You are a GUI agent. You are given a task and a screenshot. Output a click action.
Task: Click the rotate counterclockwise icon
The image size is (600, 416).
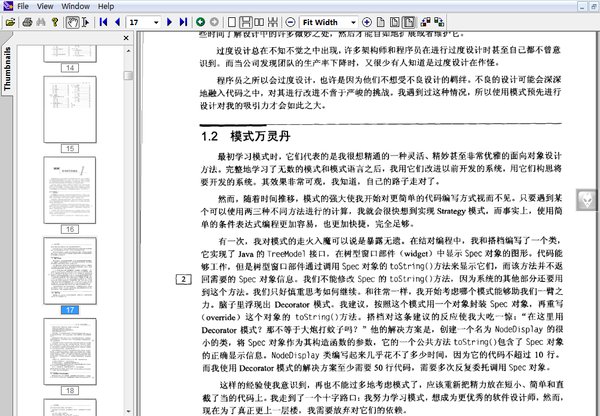tap(425, 22)
